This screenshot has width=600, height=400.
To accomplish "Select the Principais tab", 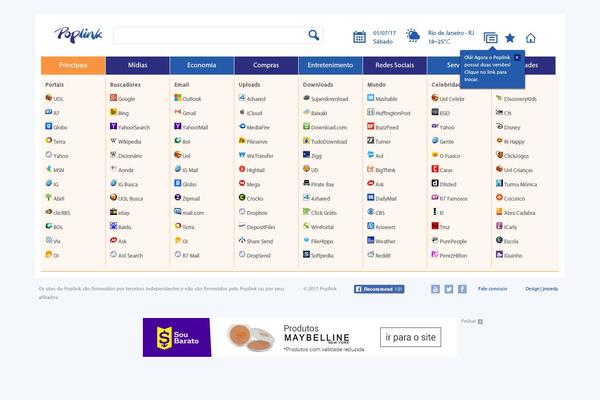I will [73, 65].
